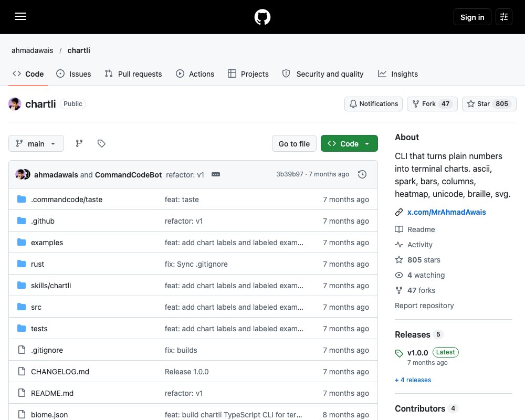Click the link icon beside x.com/MrAhmadAwais
The image size is (525, 420).
click(x=399, y=212)
